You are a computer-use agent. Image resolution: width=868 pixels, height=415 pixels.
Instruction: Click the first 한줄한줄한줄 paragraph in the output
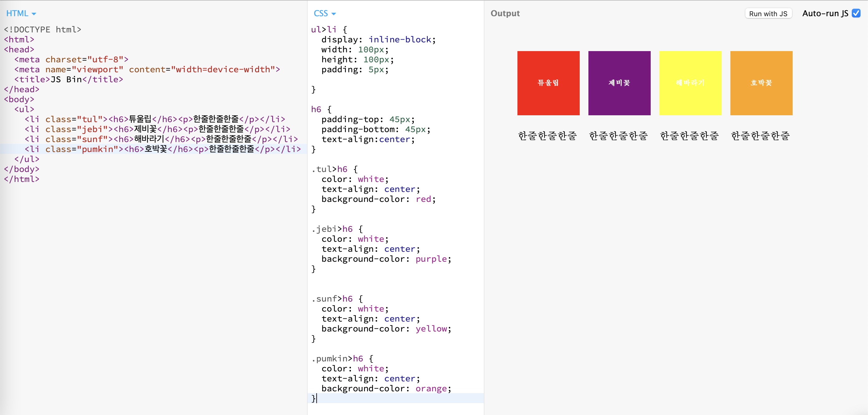pos(547,136)
